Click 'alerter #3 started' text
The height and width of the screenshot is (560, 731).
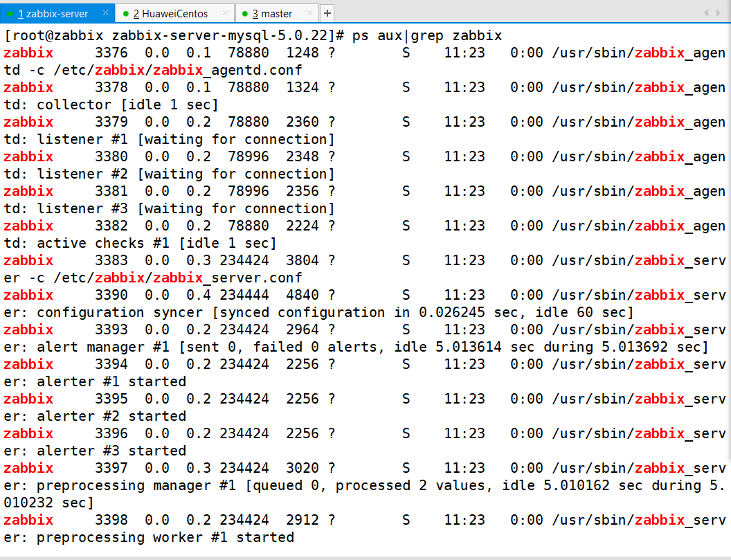click(111, 451)
